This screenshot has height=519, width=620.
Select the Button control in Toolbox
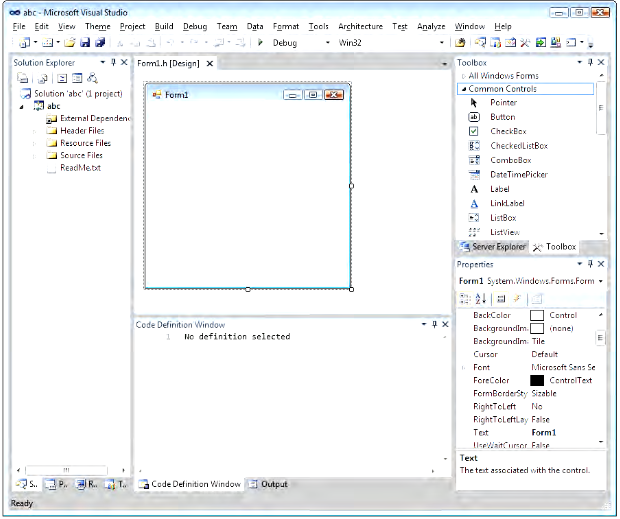point(502,117)
